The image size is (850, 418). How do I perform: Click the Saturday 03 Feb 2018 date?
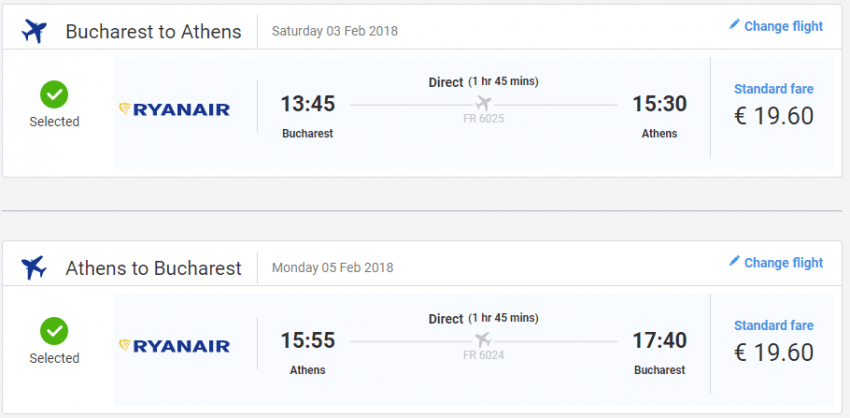335,31
